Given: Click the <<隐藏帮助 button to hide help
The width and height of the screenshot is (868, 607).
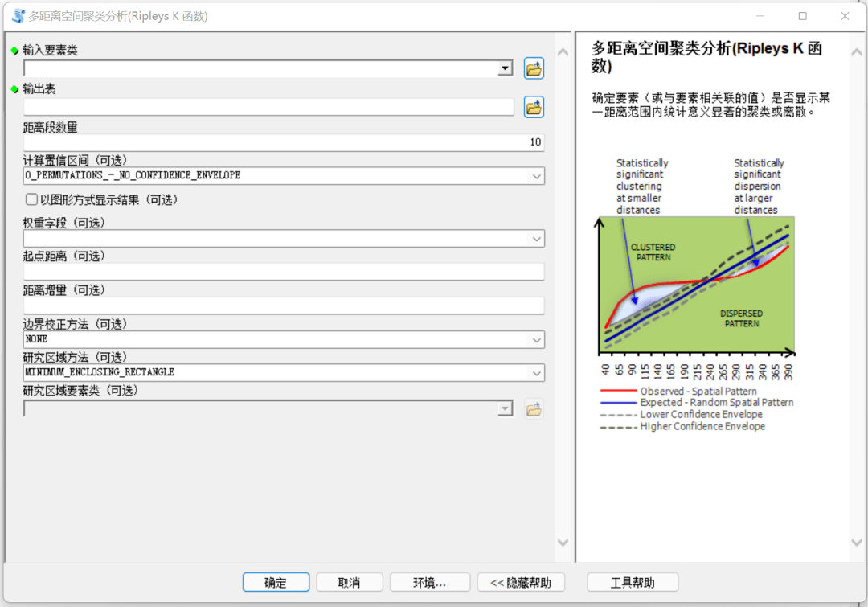Looking at the screenshot, I should 521,582.
